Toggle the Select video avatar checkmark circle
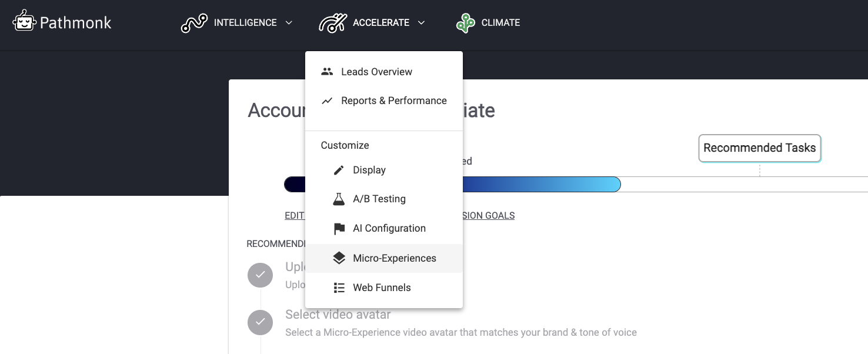Screen dimensions: 868x354 (x=260, y=322)
